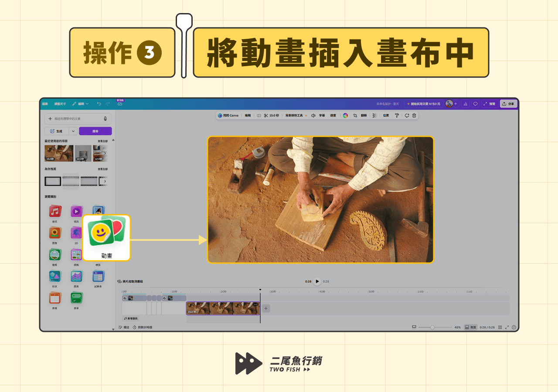
Task: Open the 檔案 file menu
Action: 45,104
